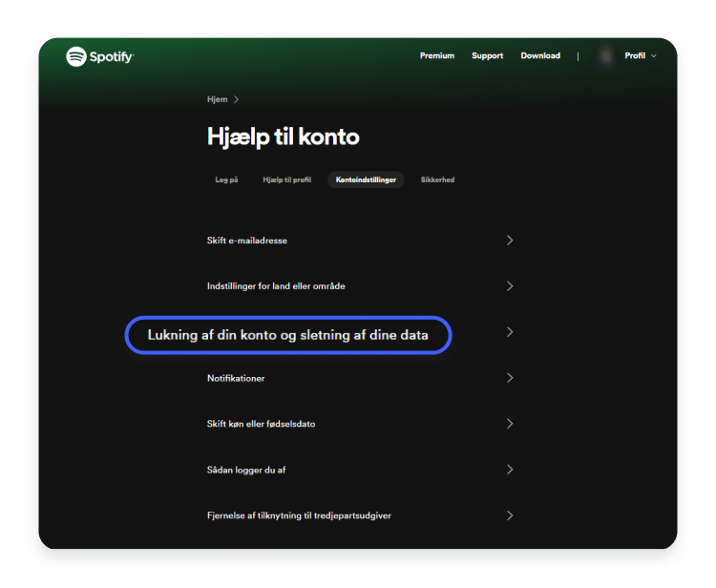Image resolution: width=716 pixels, height=588 pixels.
Task: Click the Hjælp til konto heading
Action: [x=284, y=136]
